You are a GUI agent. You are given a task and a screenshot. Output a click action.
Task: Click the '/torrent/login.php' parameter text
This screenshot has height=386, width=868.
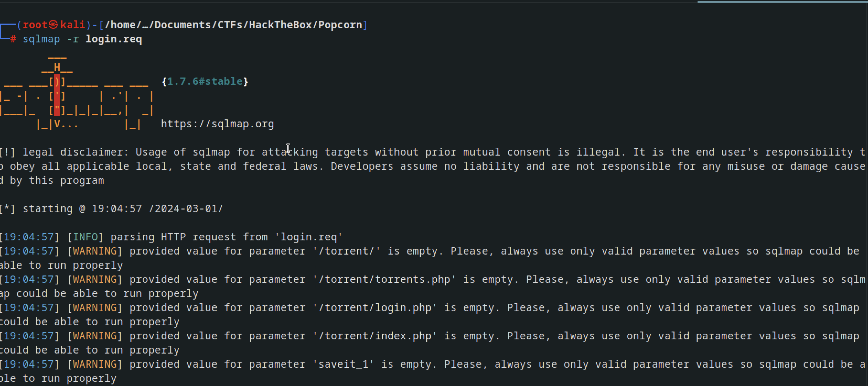375,308
